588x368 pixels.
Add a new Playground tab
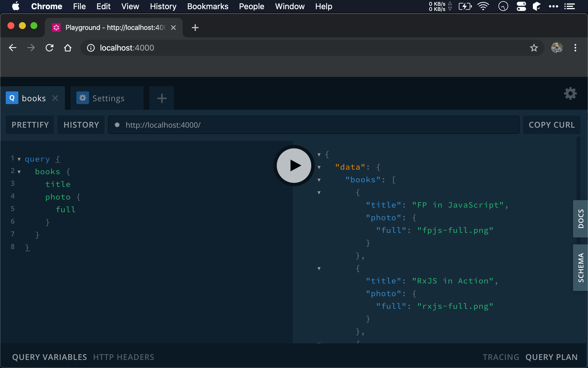(x=162, y=98)
